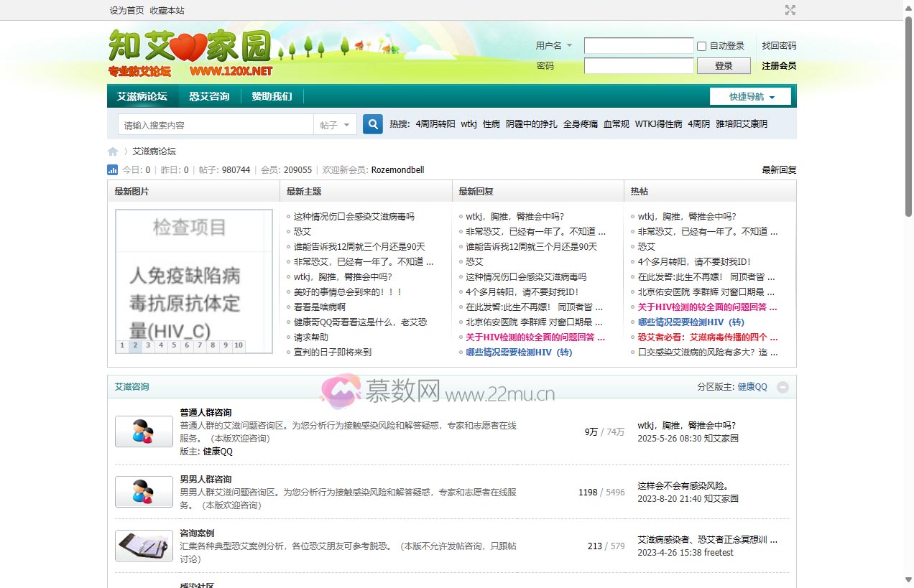Click the 登录 button

724,66
